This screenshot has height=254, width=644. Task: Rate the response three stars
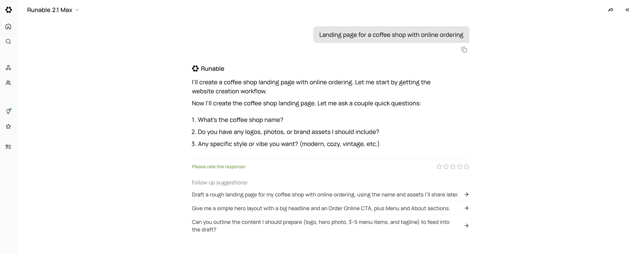[453, 167]
